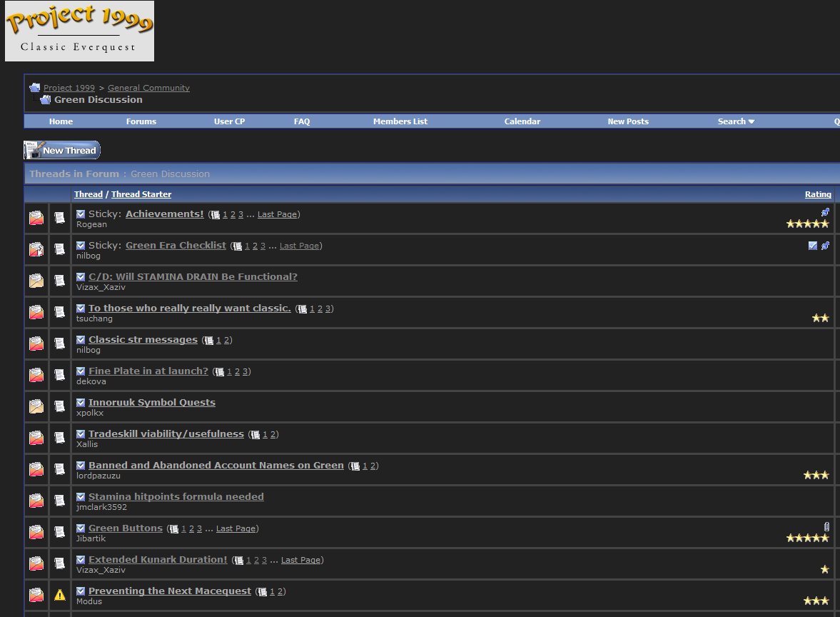
Task: Click envelope status icon for Fine Plate in at launch?
Action: (36, 375)
